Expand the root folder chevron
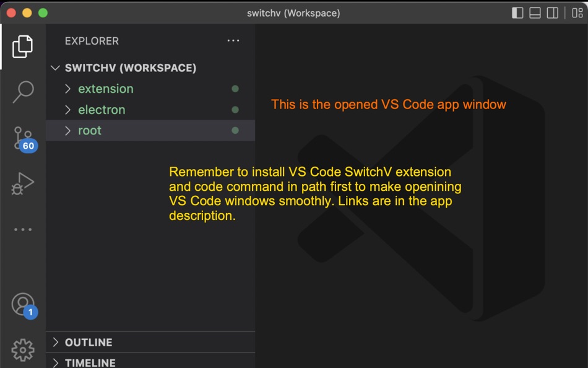This screenshot has height=368, width=588. tap(68, 130)
